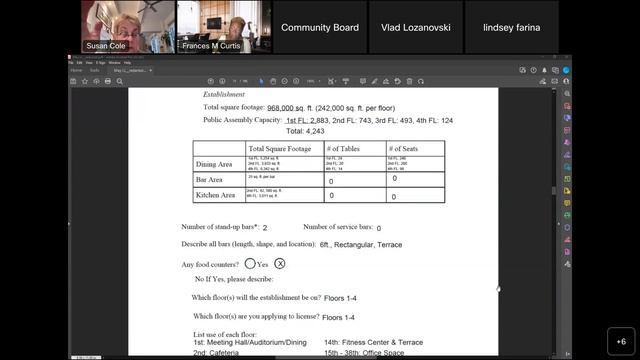Image resolution: width=640 pixels, height=360 pixels.
Task: Select Frances M Curtis video tile
Action: tap(224, 27)
